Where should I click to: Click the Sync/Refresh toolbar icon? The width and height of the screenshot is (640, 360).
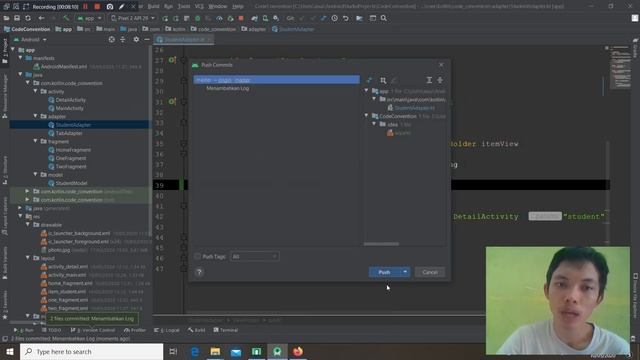point(28,18)
